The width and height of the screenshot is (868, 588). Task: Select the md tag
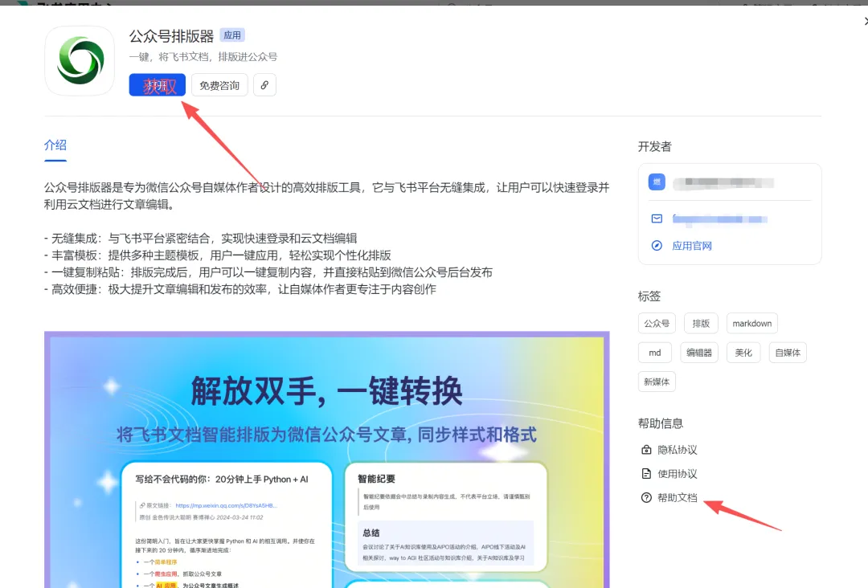[x=655, y=353]
